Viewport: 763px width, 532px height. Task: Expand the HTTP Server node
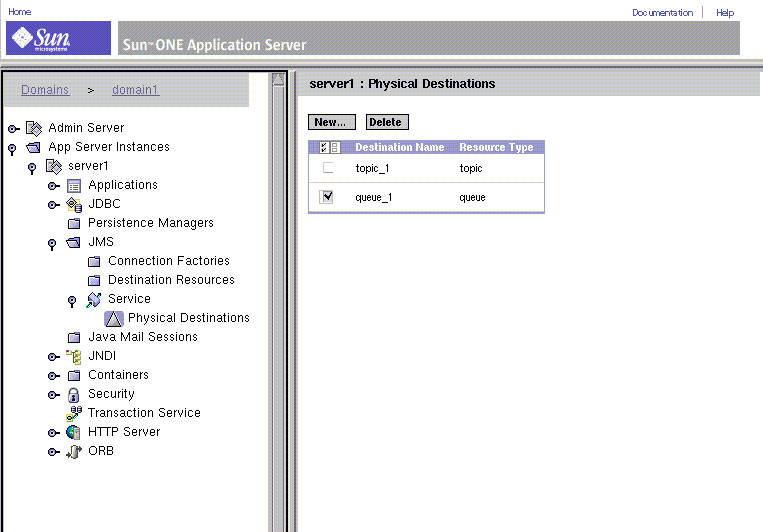coord(54,433)
